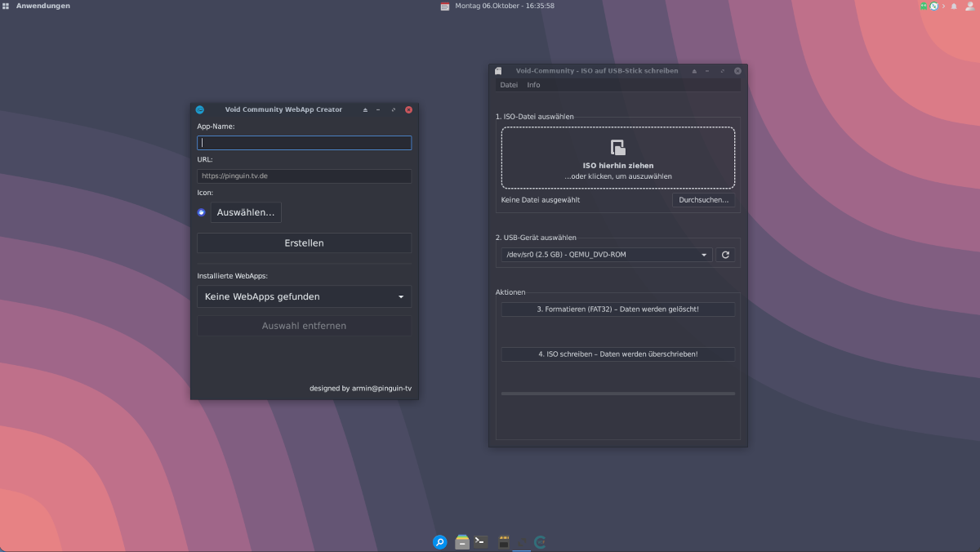Screen dimensions: 980x552
Task: Click the SD card icon in dock
Action: [504, 541]
